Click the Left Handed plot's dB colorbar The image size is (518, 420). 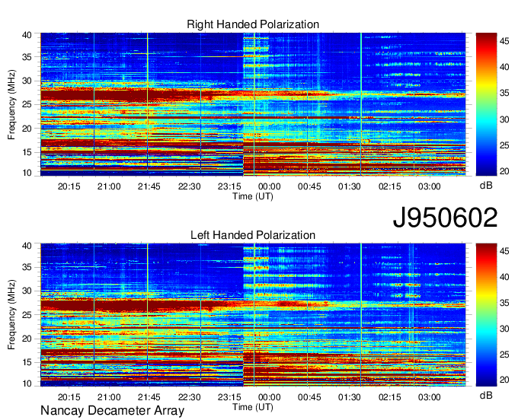click(x=486, y=315)
